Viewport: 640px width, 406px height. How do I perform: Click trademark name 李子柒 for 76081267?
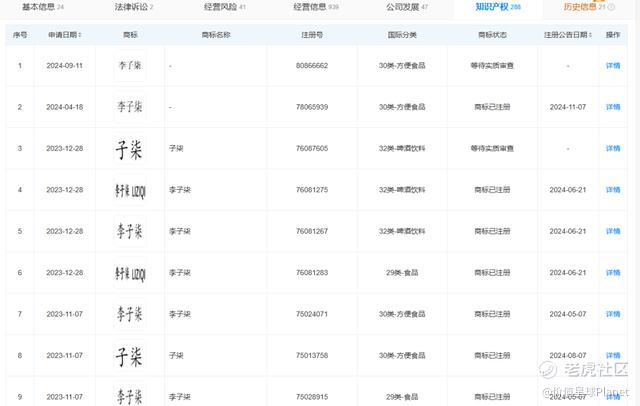(180, 231)
